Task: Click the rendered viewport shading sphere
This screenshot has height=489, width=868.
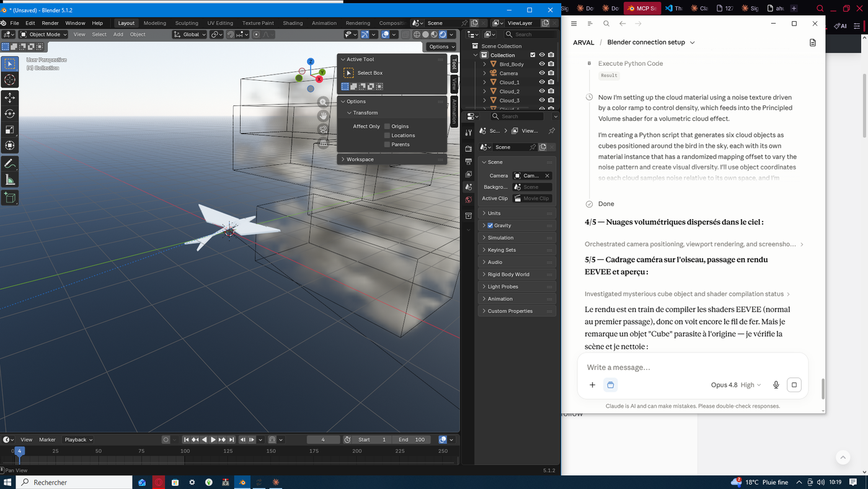Action: pos(443,35)
